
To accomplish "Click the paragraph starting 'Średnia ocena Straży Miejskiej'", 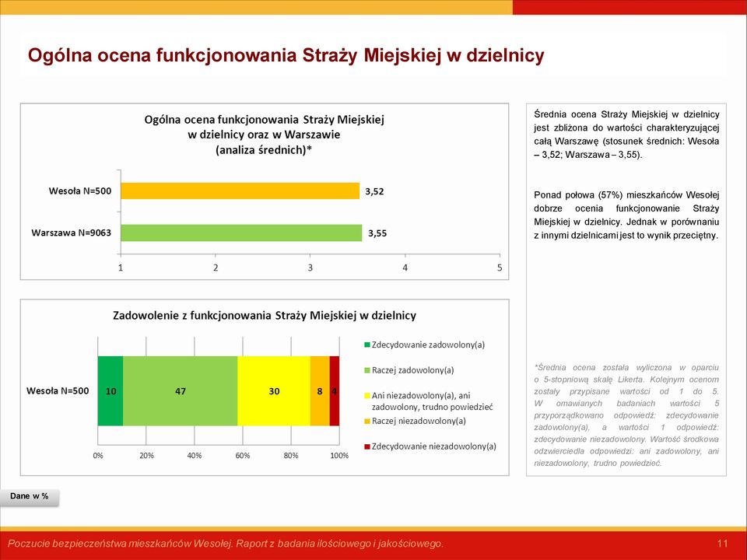I will [x=626, y=135].
